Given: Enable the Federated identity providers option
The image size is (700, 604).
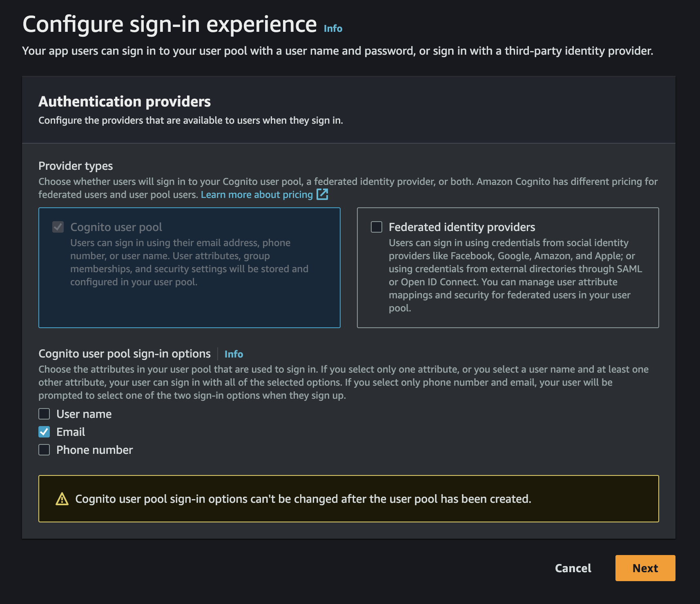Looking at the screenshot, I should pyautogui.click(x=376, y=227).
